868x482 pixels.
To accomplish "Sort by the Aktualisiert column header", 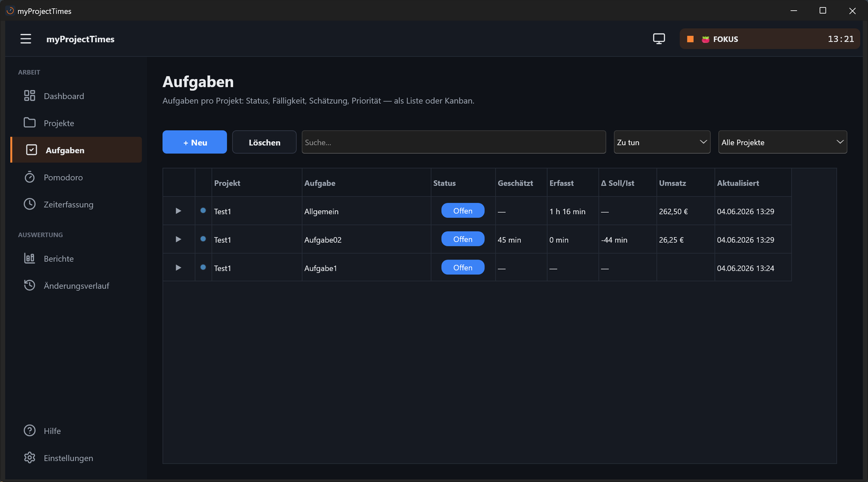I will 753,183.
